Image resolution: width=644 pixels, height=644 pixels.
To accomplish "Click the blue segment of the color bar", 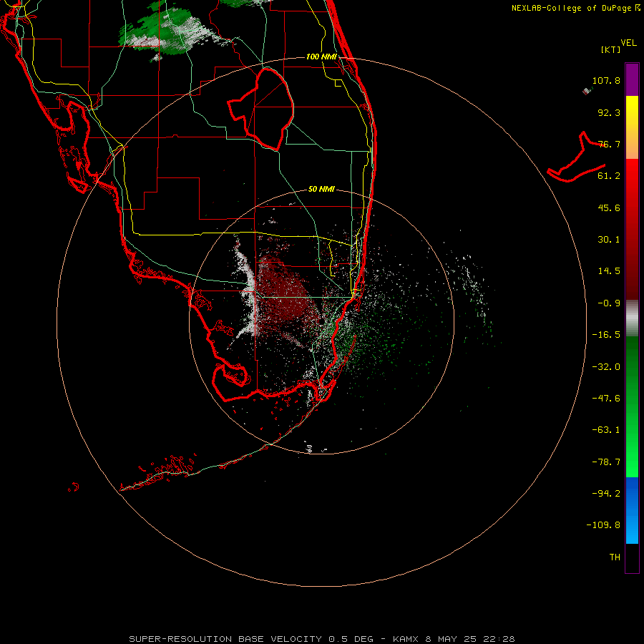I will click(x=632, y=510).
